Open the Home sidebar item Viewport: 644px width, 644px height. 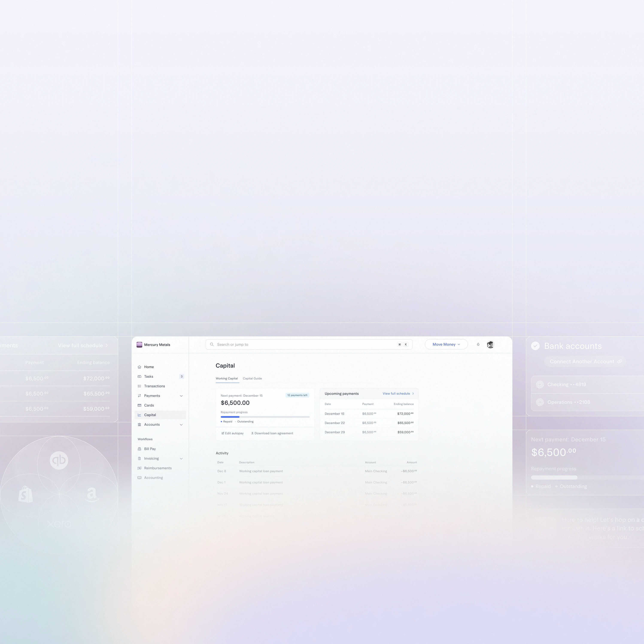coord(160,367)
